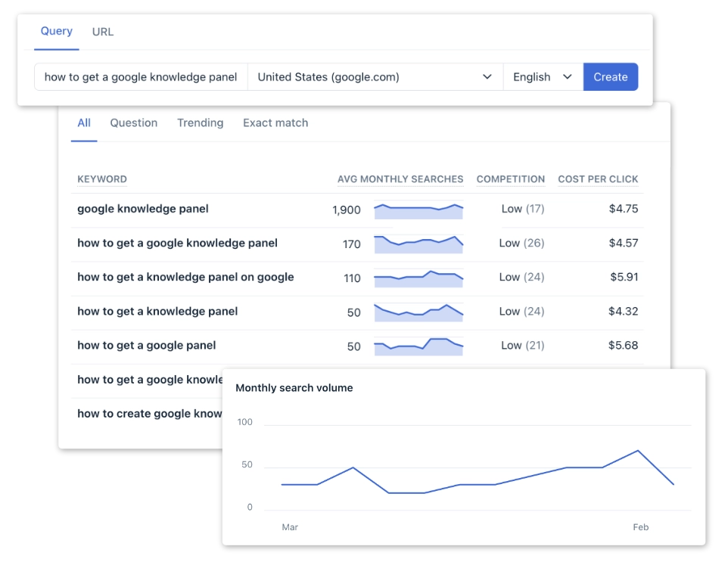Click the $4.32 cost per click value

click(623, 312)
